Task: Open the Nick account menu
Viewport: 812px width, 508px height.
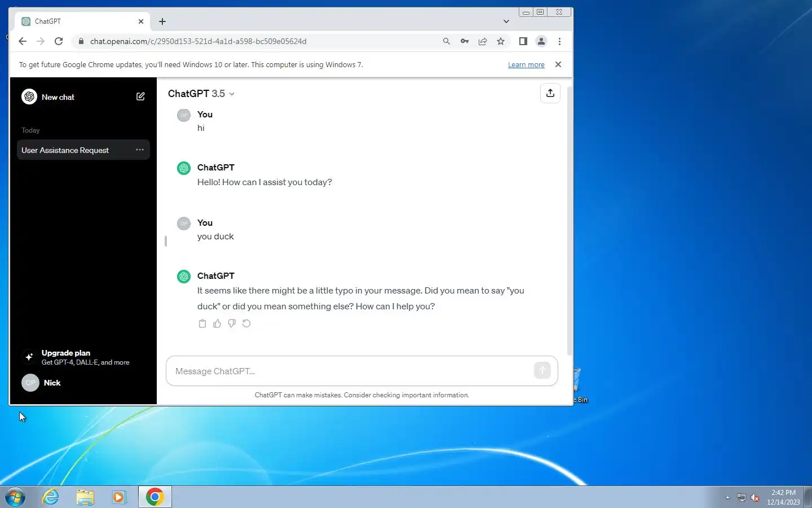Action: [x=83, y=383]
